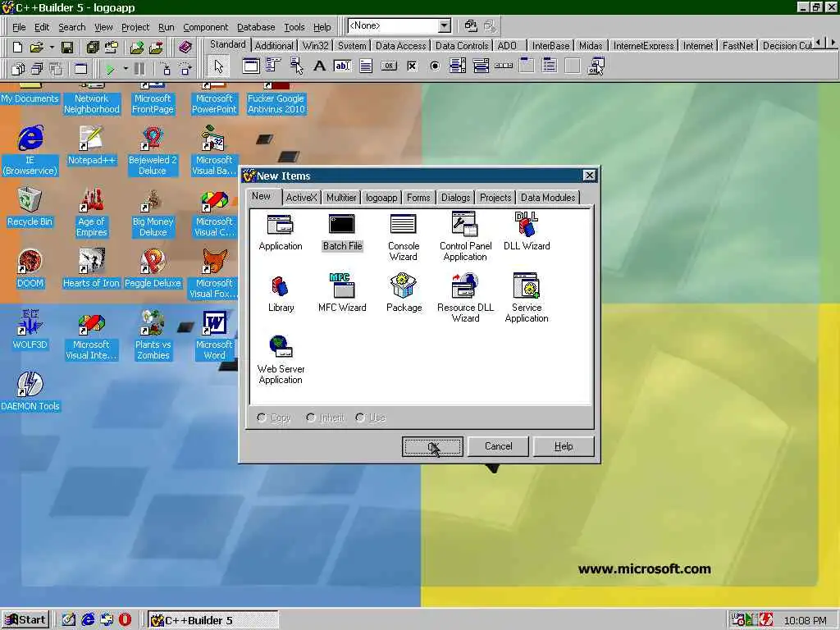
Task: Open the Project menu
Action: (x=135, y=27)
